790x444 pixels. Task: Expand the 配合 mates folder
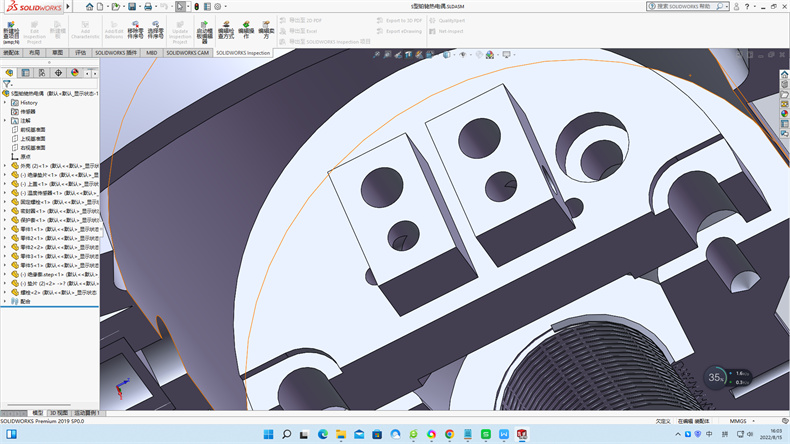5,301
